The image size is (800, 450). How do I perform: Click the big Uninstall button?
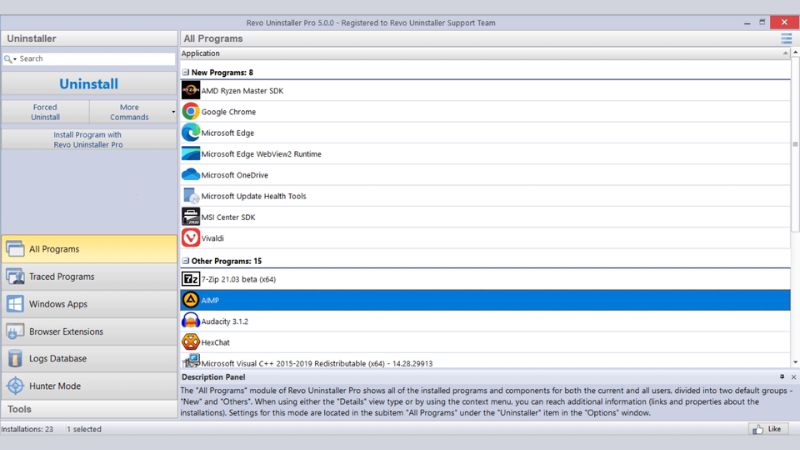click(89, 84)
